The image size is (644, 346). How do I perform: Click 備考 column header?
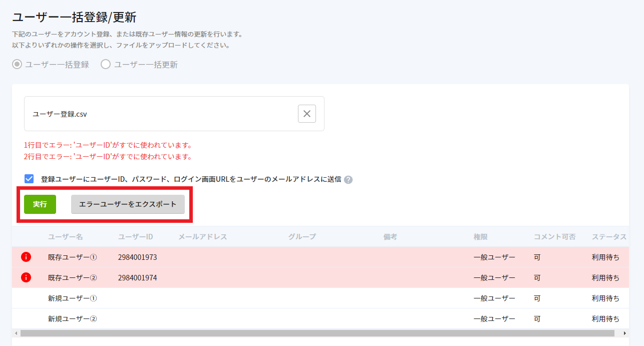pos(391,237)
